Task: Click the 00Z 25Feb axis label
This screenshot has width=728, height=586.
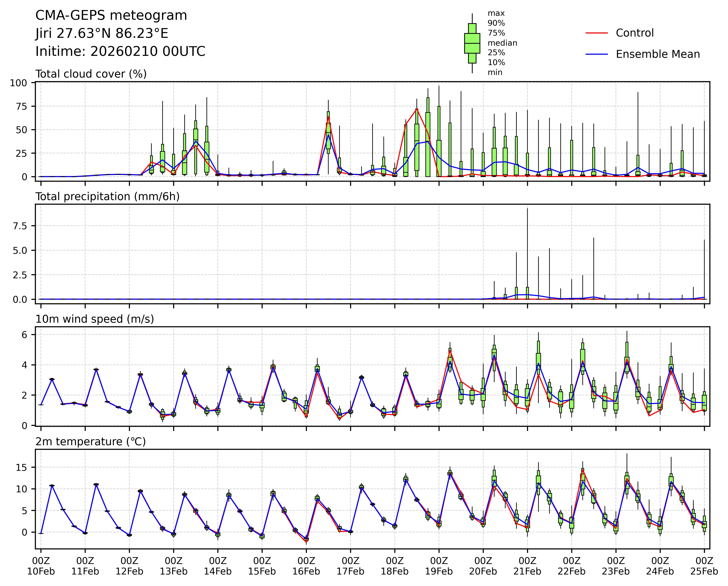Action: coord(704,566)
